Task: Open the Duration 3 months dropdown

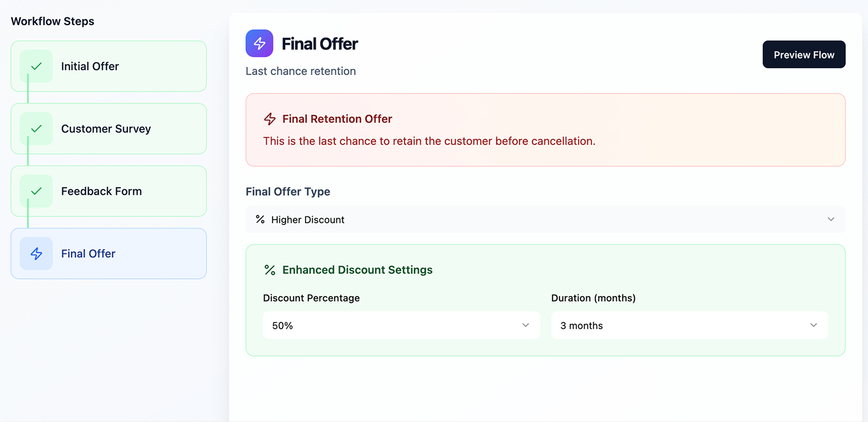Action: 689,325
